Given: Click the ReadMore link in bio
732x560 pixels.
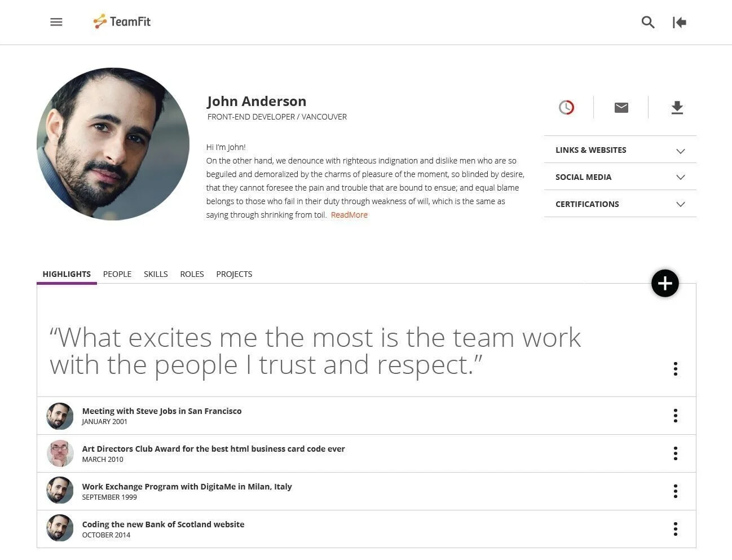Looking at the screenshot, I should [349, 215].
